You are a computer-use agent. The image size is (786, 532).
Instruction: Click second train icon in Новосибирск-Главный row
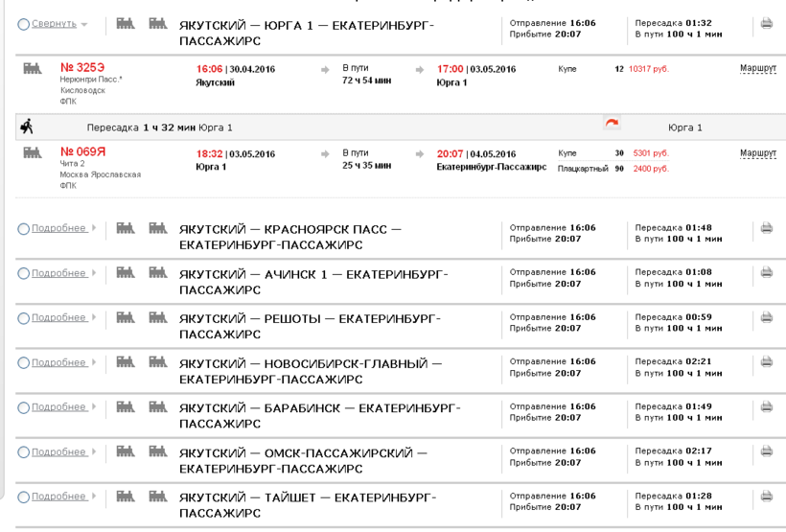pyautogui.click(x=158, y=361)
